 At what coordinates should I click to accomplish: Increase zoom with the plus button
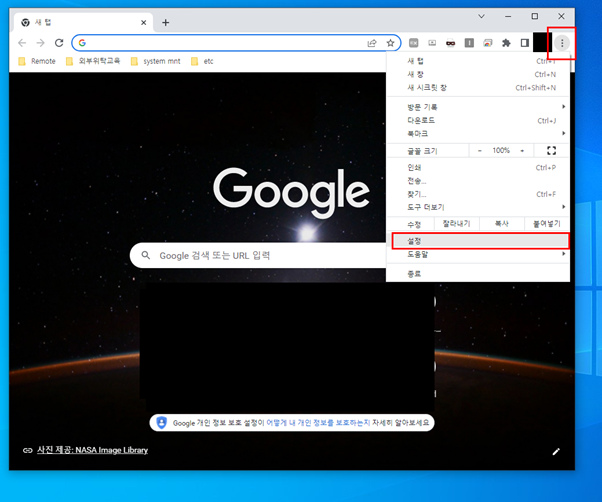coord(522,151)
